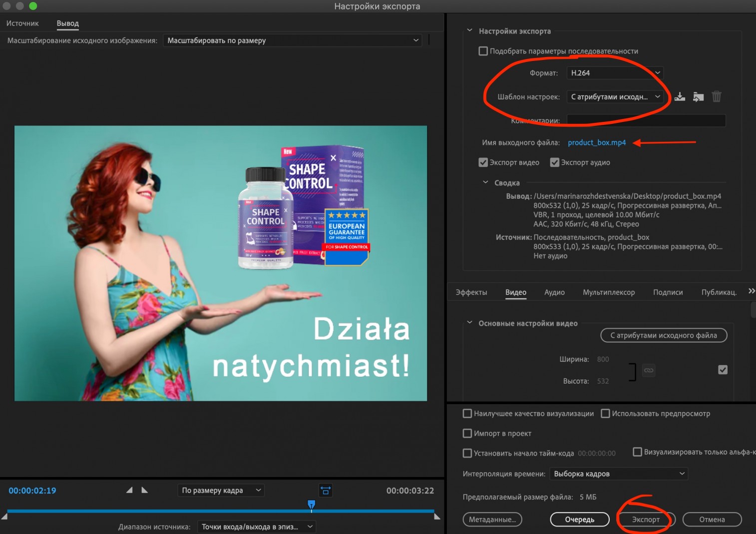756x534 pixels.
Task: Collapse the Export Settings section
Action: click(469, 30)
